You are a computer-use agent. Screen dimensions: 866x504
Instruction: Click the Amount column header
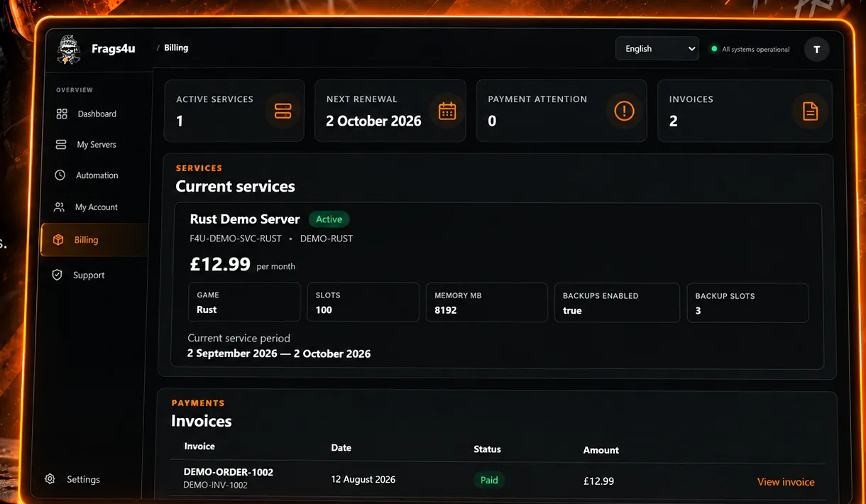click(601, 450)
